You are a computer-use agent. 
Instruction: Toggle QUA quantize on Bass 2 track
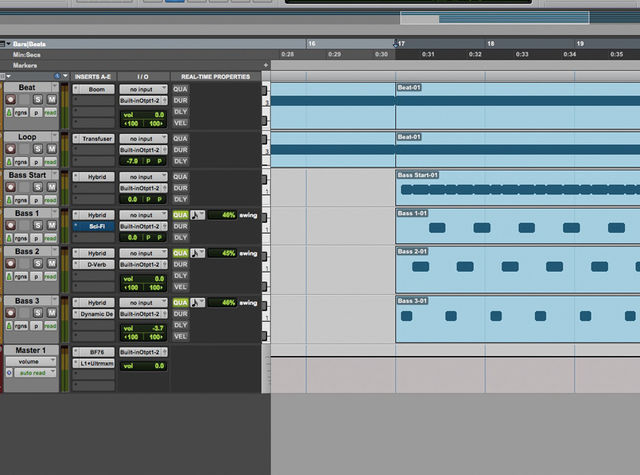[180, 253]
